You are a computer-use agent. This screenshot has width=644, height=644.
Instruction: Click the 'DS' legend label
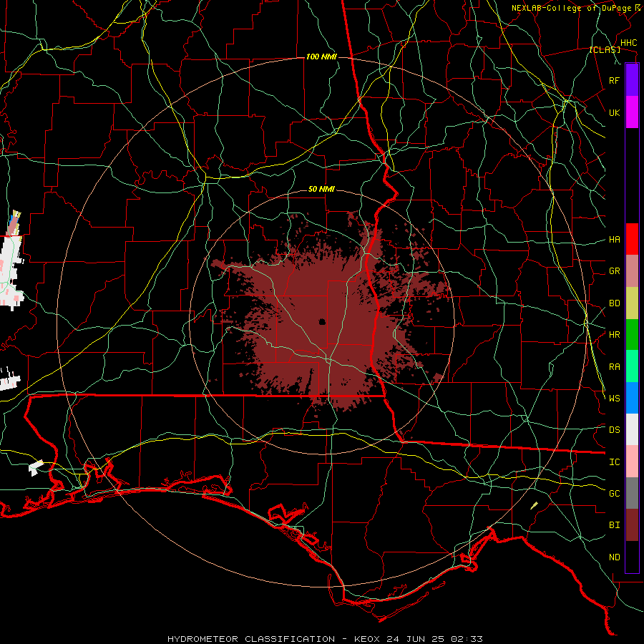point(614,430)
